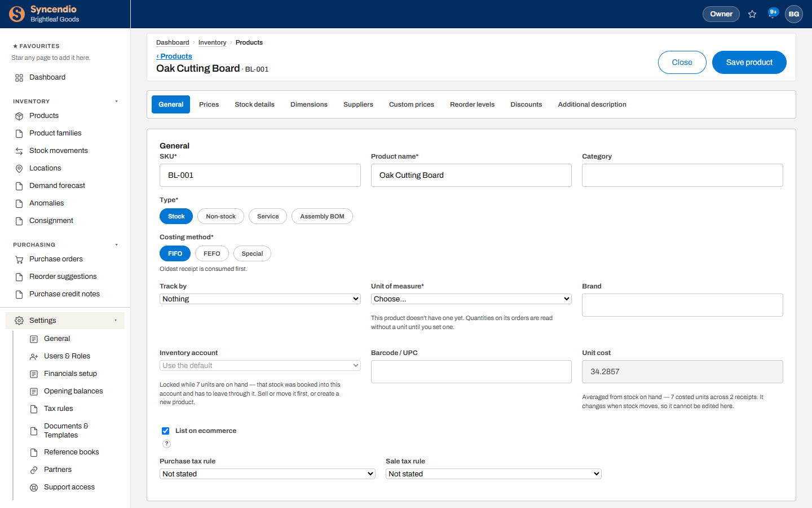Click into the Barcode / UPC field
The width and height of the screenshot is (812, 508).
point(471,371)
